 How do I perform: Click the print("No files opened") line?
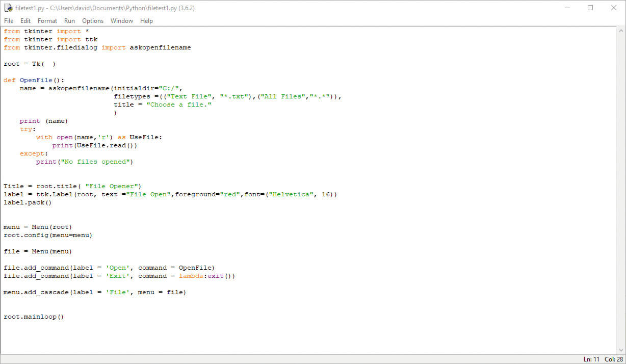tap(84, 162)
